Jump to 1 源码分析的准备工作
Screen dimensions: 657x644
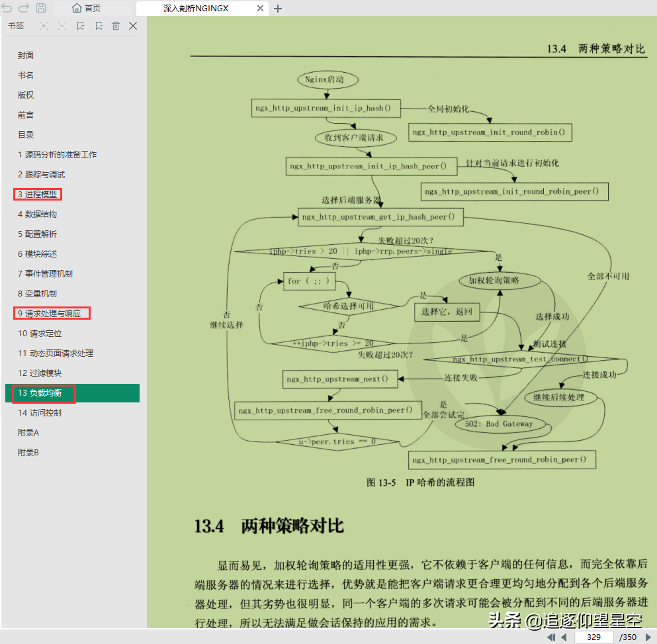(57, 155)
